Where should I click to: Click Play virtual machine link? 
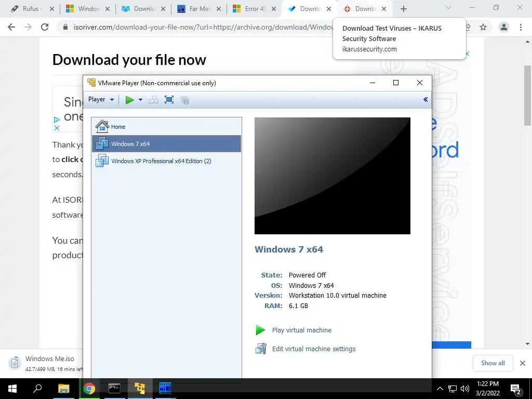[302, 330]
